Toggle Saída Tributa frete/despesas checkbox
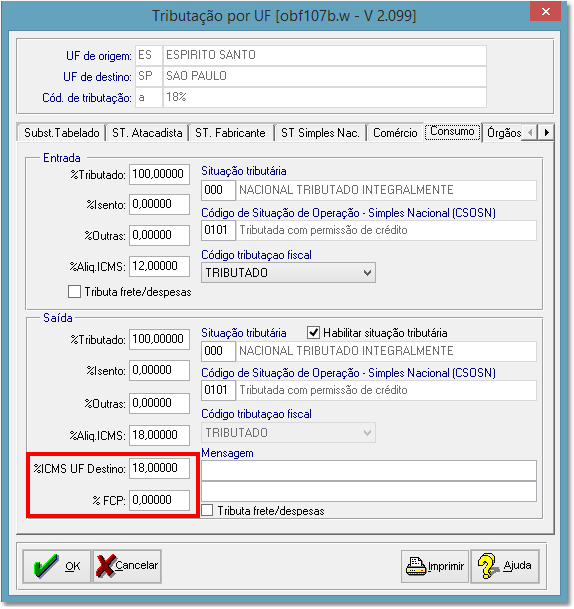This screenshot has height=609, width=574. [x=207, y=510]
